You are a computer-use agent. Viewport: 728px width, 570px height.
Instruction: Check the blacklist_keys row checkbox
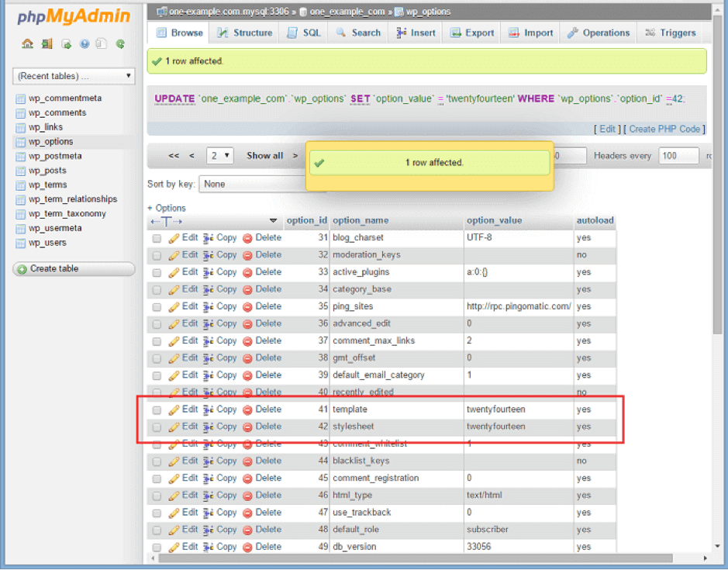157,461
